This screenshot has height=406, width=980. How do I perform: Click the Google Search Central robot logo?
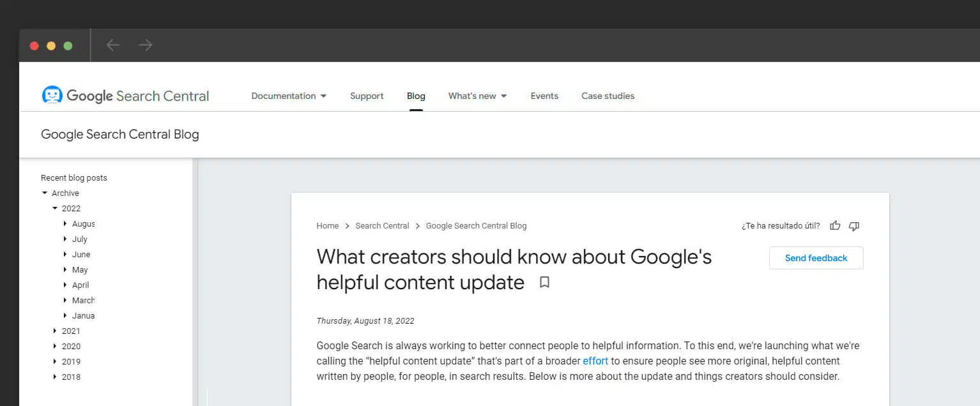52,96
